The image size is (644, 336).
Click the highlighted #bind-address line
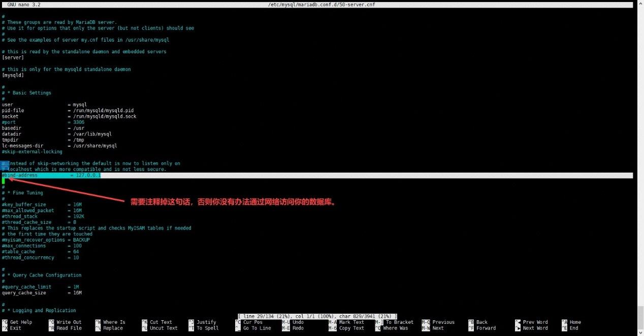click(x=51, y=175)
